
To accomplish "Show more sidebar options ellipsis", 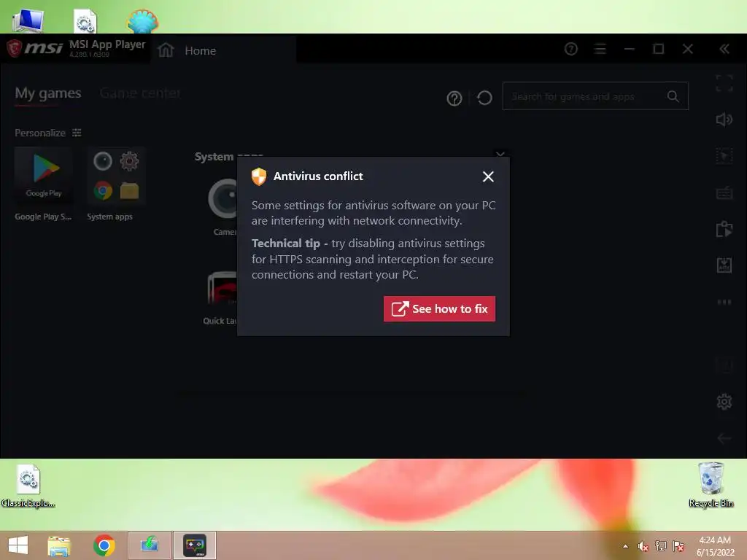I will (x=724, y=302).
